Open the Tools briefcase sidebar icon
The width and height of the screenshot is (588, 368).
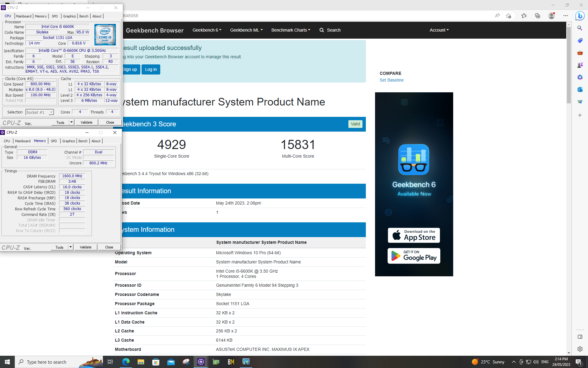tap(580, 53)
